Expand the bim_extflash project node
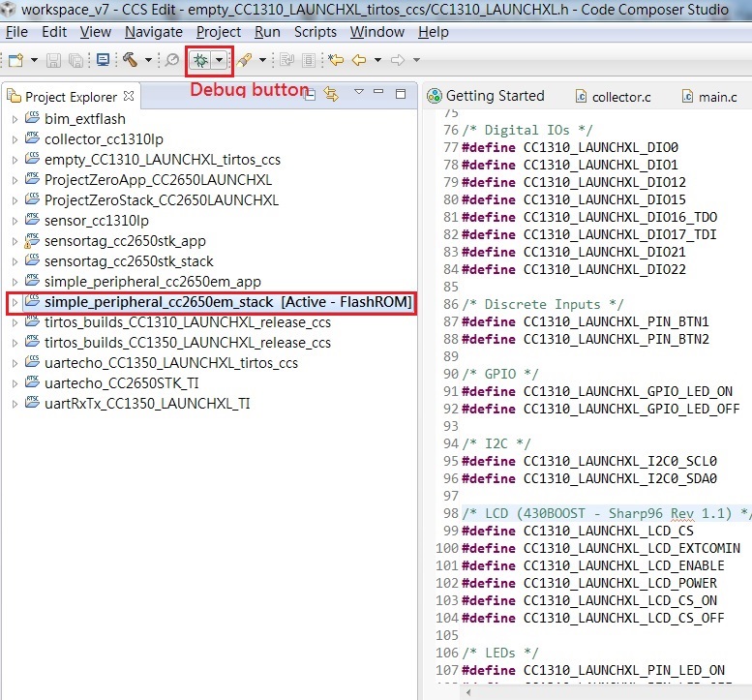752x700 pixels. coord(15,119)
